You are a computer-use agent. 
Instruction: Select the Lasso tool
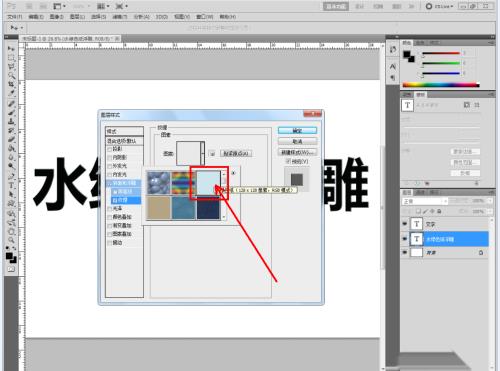point(11,67)
